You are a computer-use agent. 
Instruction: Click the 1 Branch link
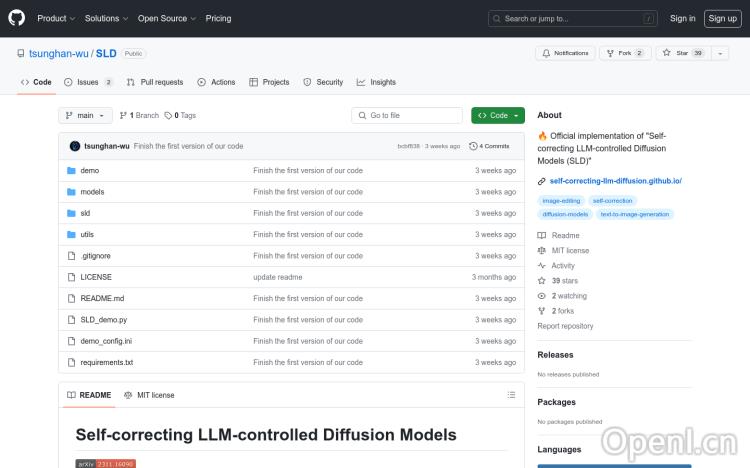click(x=139, y=115)
